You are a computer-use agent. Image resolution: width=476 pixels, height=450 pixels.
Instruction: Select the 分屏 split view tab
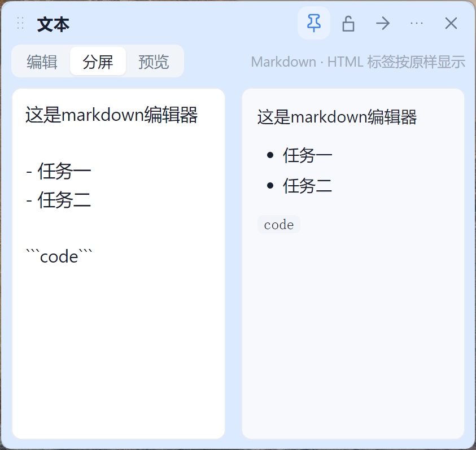(98, 62)
